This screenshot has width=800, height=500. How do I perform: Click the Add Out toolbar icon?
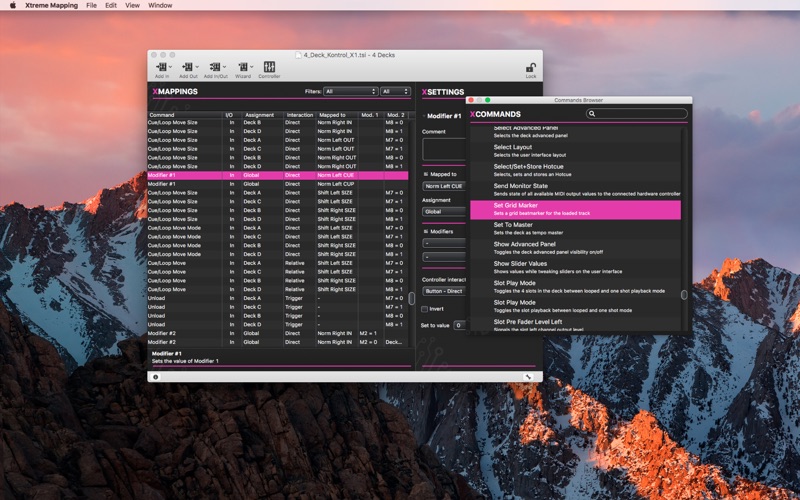click(188, 67)
